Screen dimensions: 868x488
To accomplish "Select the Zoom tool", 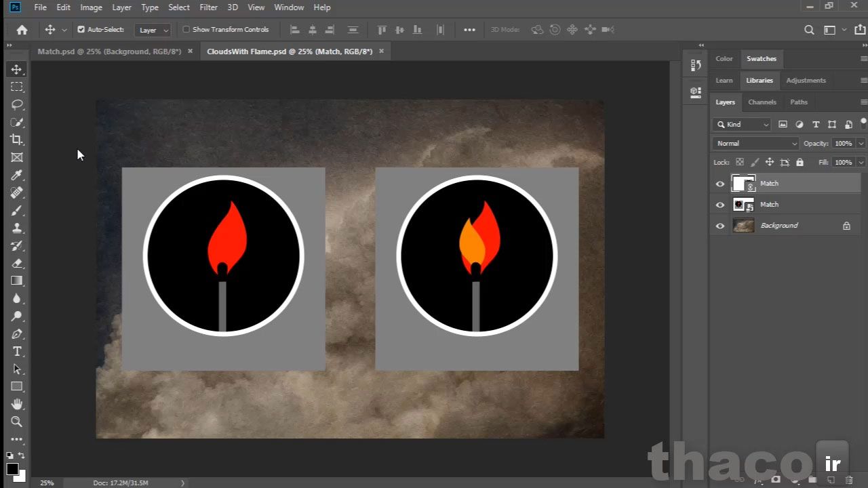I will pyautogui.click(x=17, y=422).
